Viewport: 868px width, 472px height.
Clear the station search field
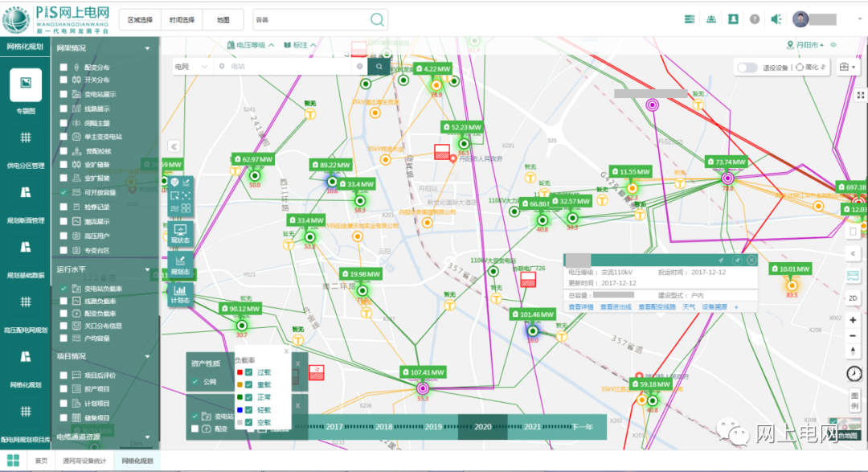360,67
